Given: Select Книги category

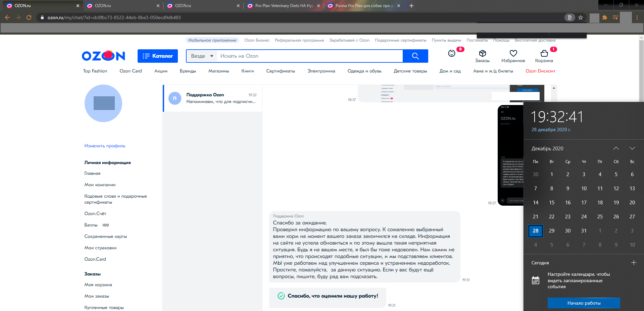Looking at the screenshot, I should [248, 71].
